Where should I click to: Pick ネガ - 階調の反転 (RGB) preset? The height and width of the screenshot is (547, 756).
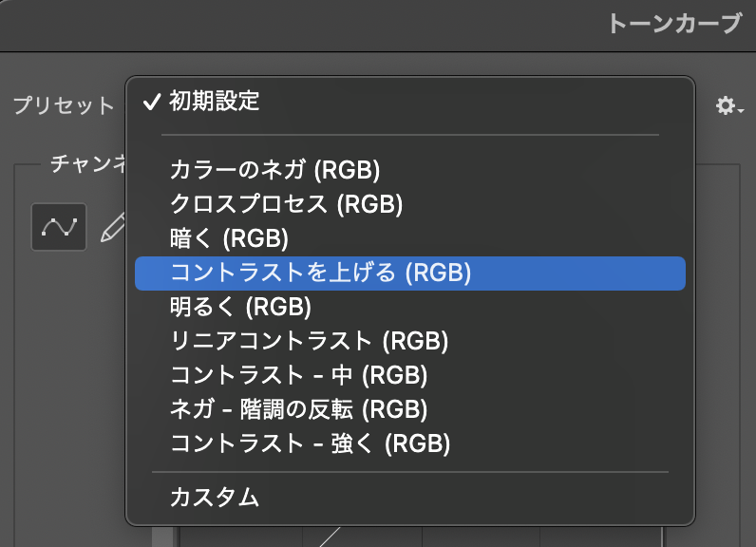click(298, 409)
